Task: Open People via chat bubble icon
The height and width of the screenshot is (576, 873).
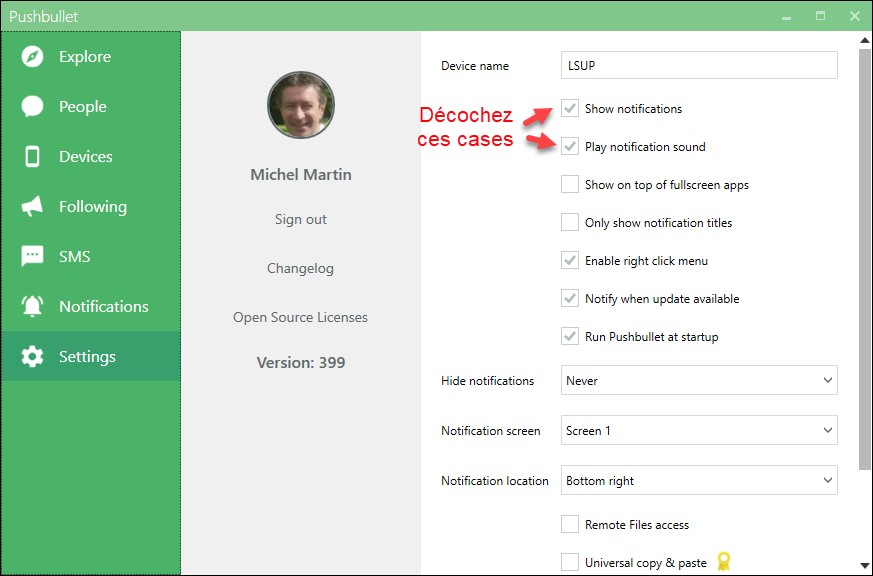Action: (x=33, y=107)
